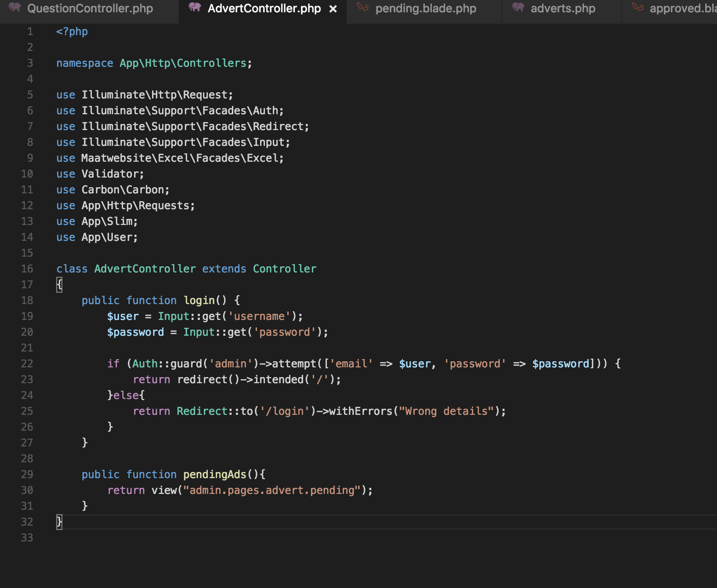Screen dimensions: 717x588
Task: Click the PHP elephant icon on QuestionController tab
Action: point(14,7)
